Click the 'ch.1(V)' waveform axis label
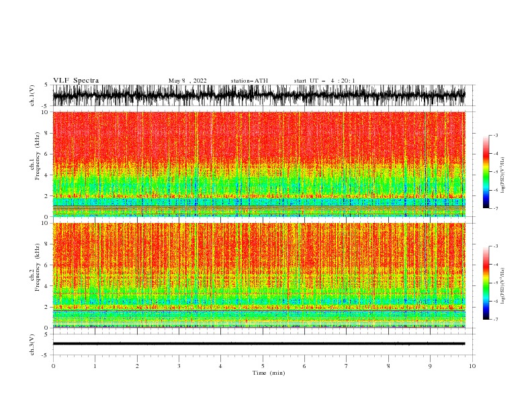Viewport: 532px width, 411px height. click(32, 95)
